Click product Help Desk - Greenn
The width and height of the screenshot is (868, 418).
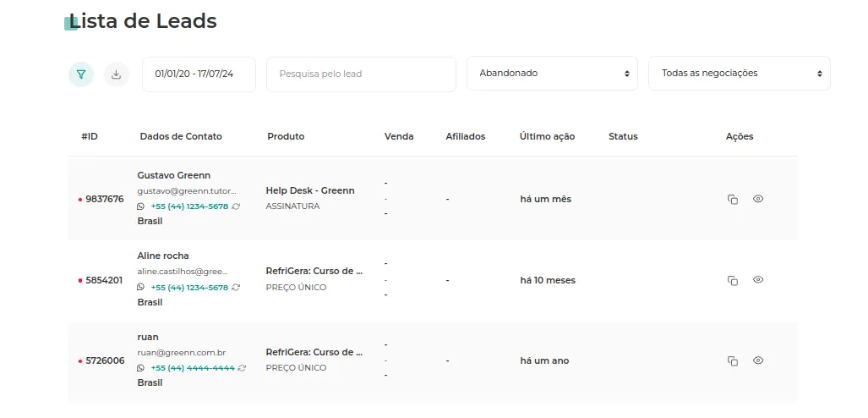coord(310,190)
